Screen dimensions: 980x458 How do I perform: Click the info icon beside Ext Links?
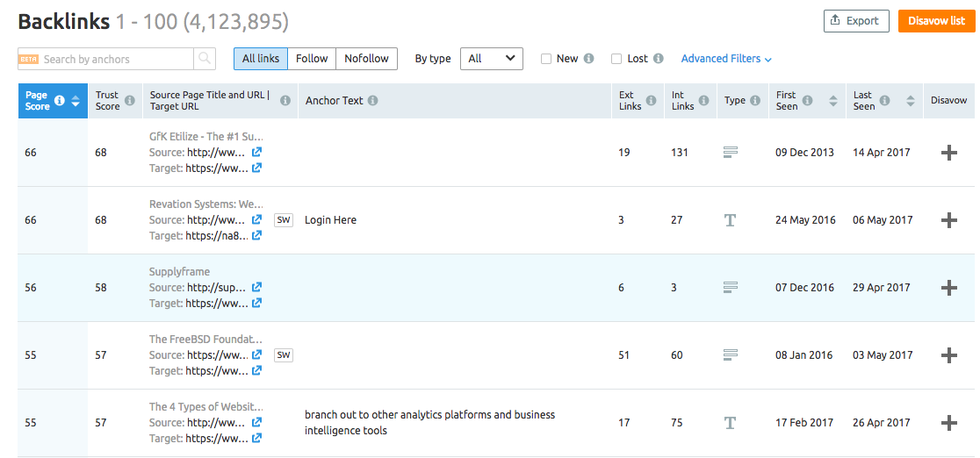coord(652,101)
